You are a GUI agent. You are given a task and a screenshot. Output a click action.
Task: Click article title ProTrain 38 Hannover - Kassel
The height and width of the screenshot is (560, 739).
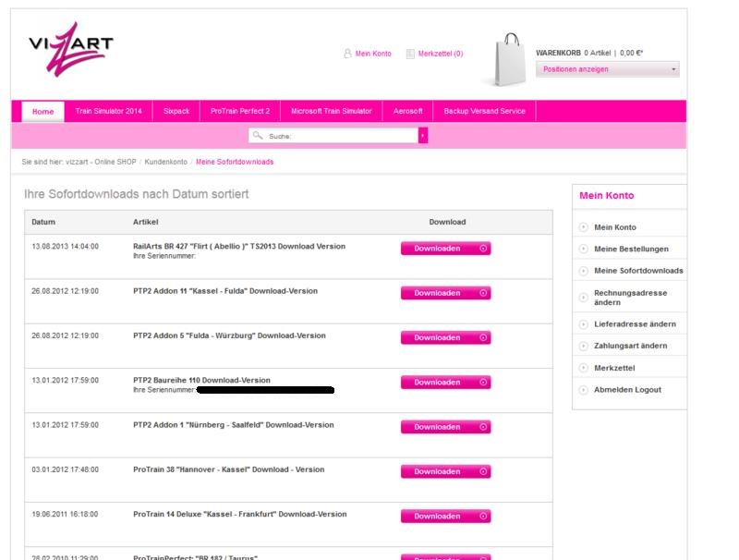click(x=228, y=469)
